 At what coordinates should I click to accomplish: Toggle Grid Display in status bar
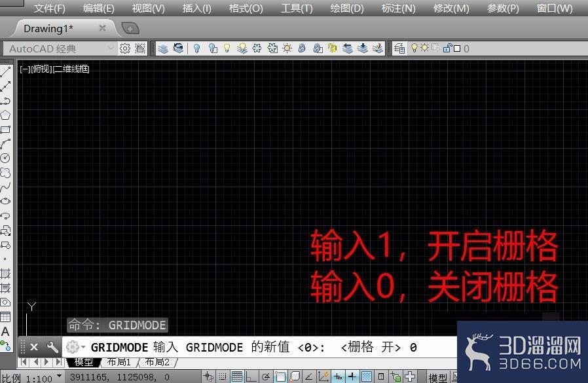pyautogui.click(x=236, y=376)
